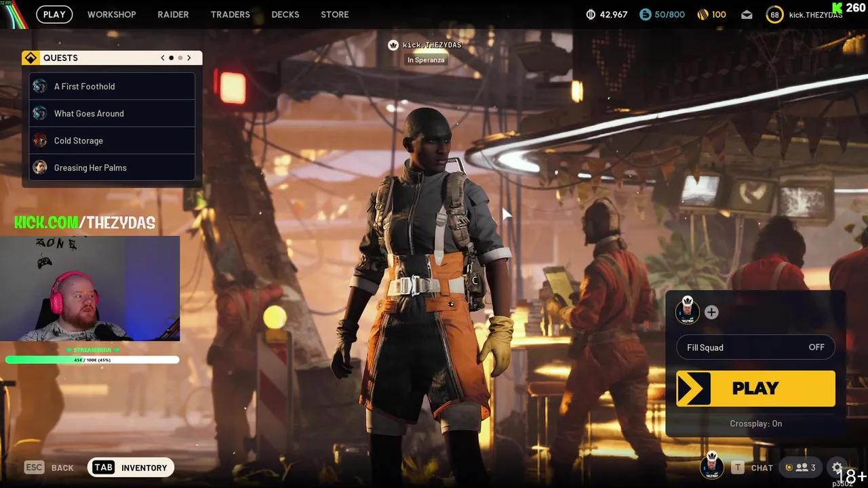Image resolution: width=868 pixels, height=488 pixels.
Task: Click the crown icon next to the player nametag
Action: click(393, 45)
